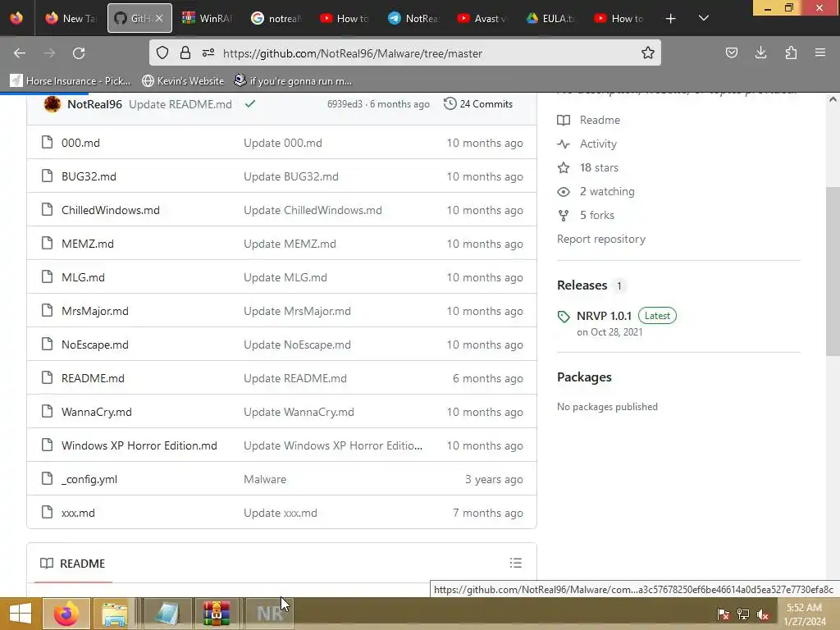Screen dimensions: 840x630
Task: Open File Explorer from the taskbar
Action: (x=115, y=614)
